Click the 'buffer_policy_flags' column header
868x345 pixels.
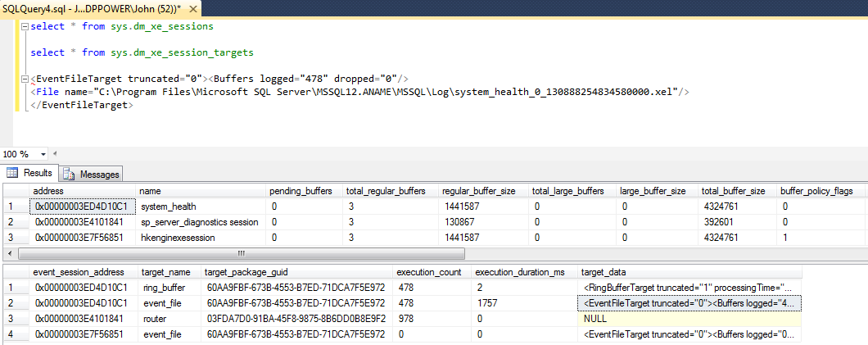click(821, 191)
